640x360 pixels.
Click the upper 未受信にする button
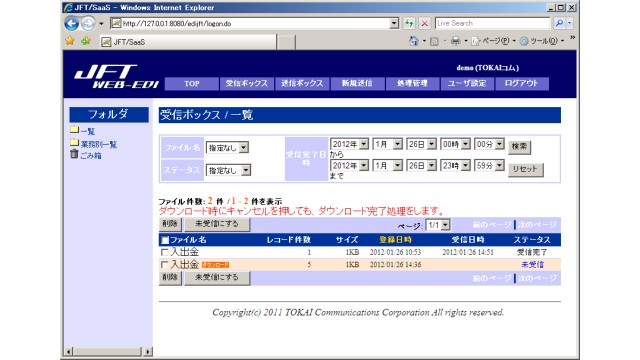click(217, 224)
